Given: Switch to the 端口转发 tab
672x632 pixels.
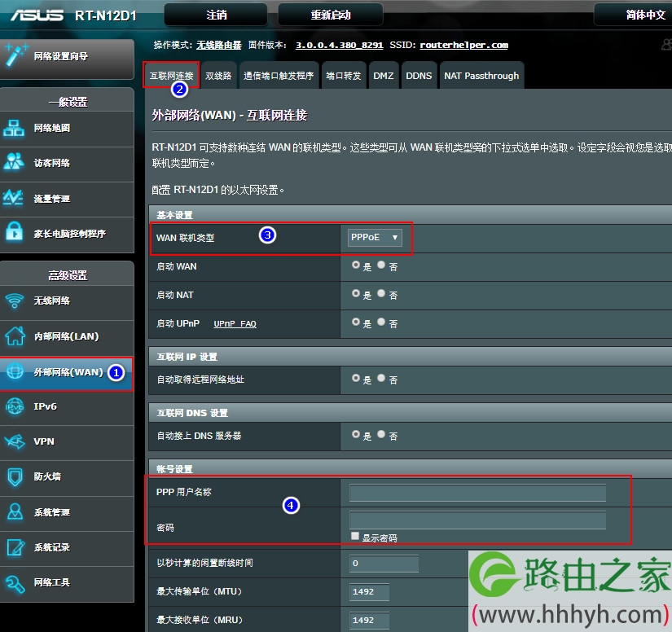Looking at the screenshot, I should coord(343,76).
